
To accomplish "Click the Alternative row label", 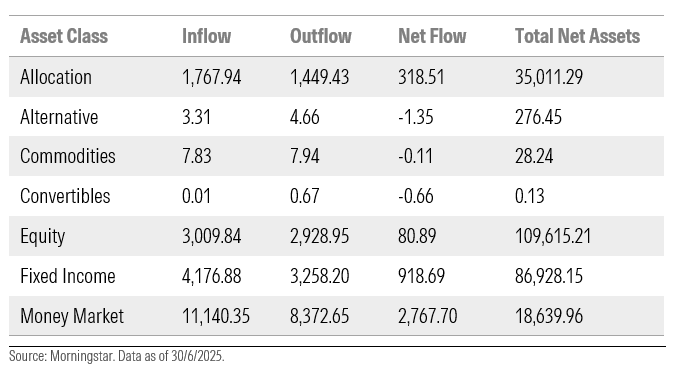I will tap(59, 117).
